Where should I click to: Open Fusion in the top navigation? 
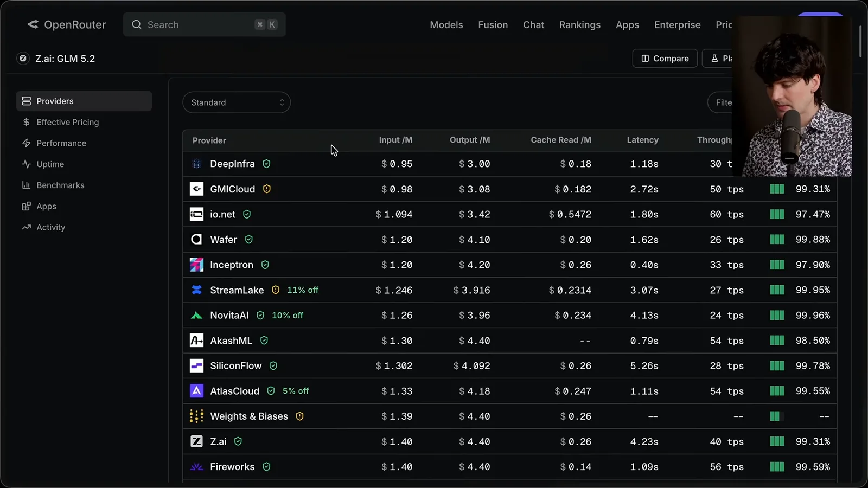[x=493, y=25]
